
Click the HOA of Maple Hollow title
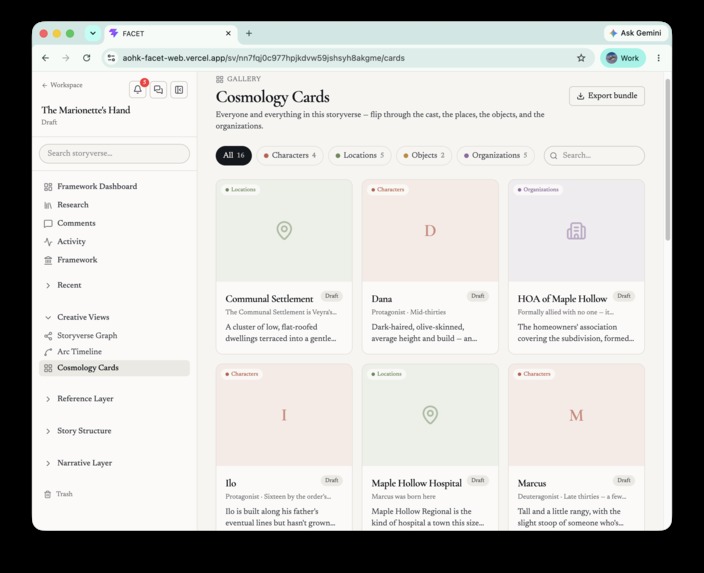(562, 299)
